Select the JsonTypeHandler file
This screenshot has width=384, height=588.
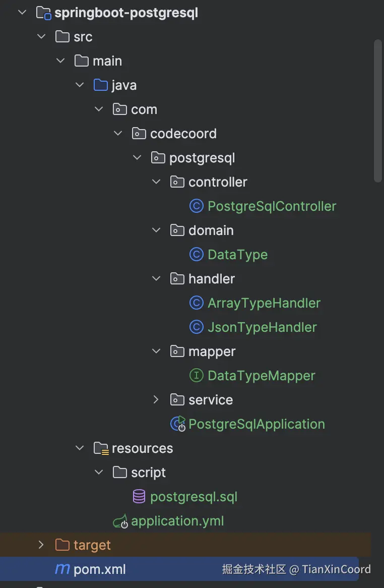coord(262,327)
